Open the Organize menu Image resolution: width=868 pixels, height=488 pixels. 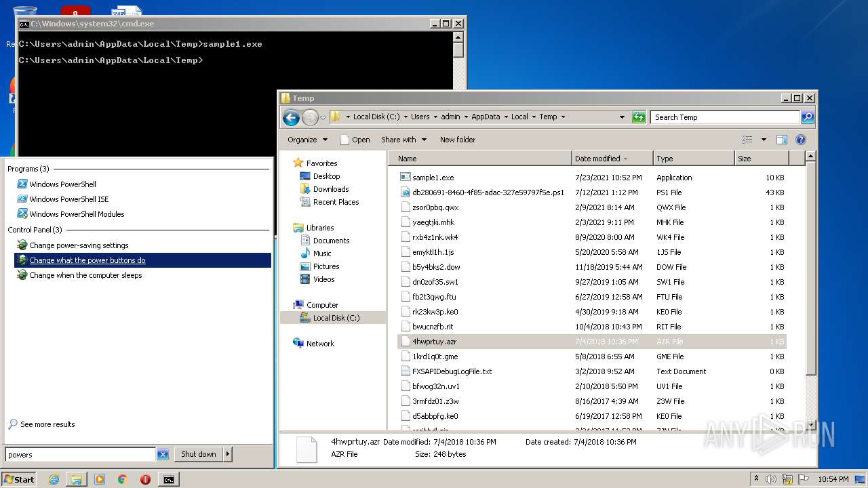click(x=307, y=140)
